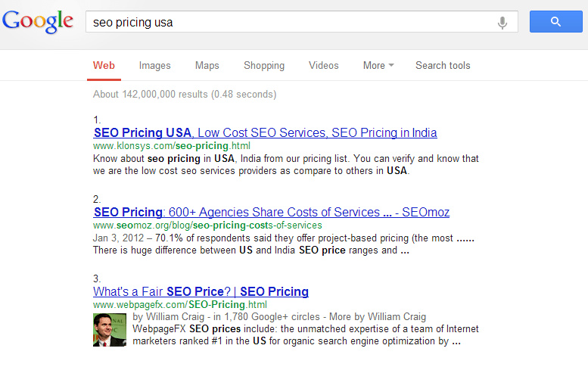Open the SEO Pricing USA Low Cost result
The image size is (588, 367).
coord(265,132)
